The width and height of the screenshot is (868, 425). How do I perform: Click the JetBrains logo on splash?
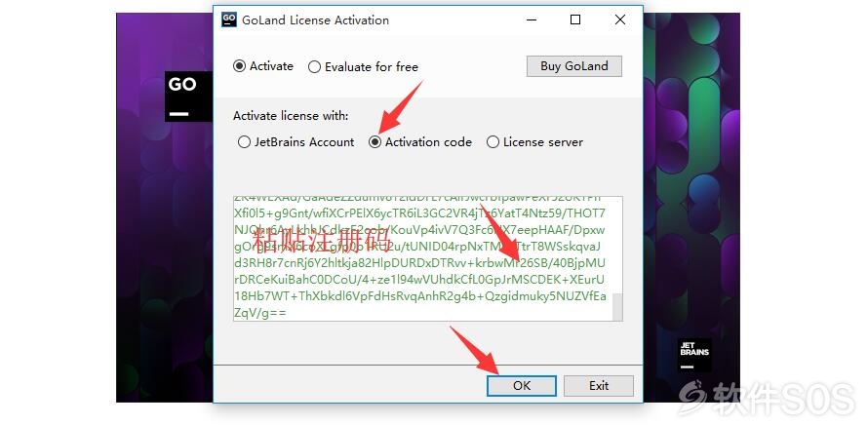coord(694,355)
